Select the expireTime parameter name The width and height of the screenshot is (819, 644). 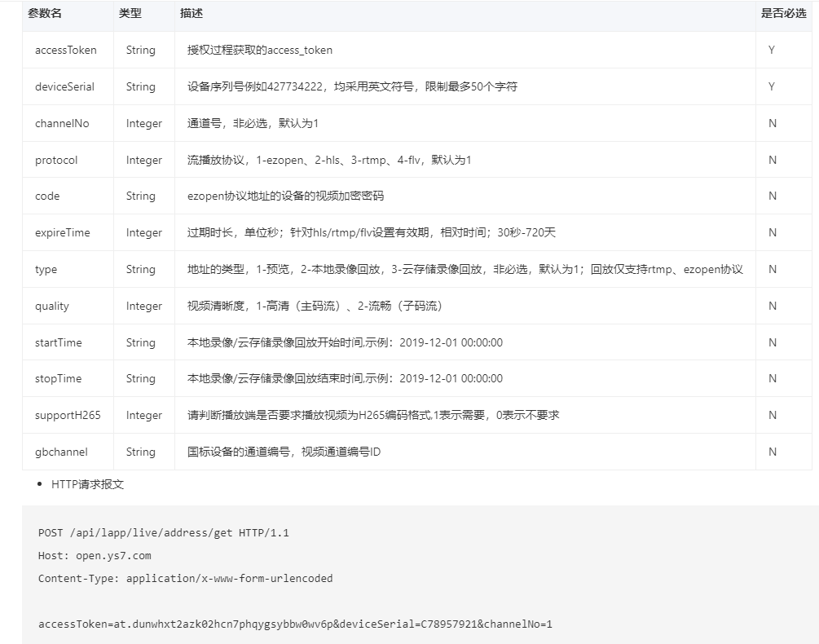pyautogui.click(x=63, y=232)
